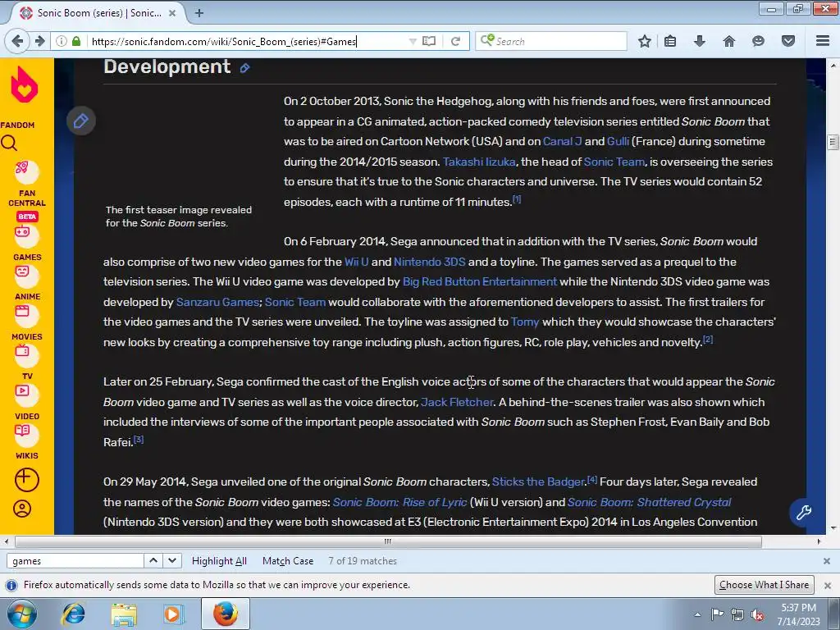840x630 pixels.
Task: Go forward with the browser forward arrow
Action: (40, 41)
